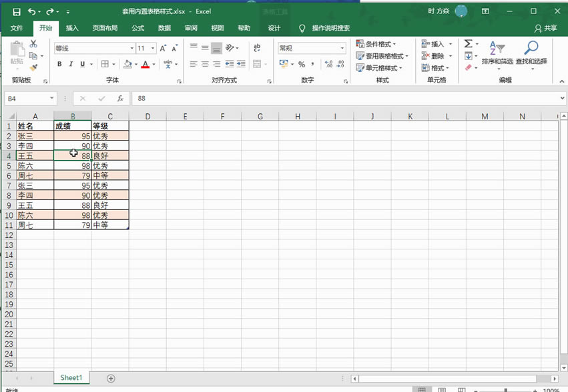
Task: Apply Percent Style from the Number group
Action: [x=301, y=65]
